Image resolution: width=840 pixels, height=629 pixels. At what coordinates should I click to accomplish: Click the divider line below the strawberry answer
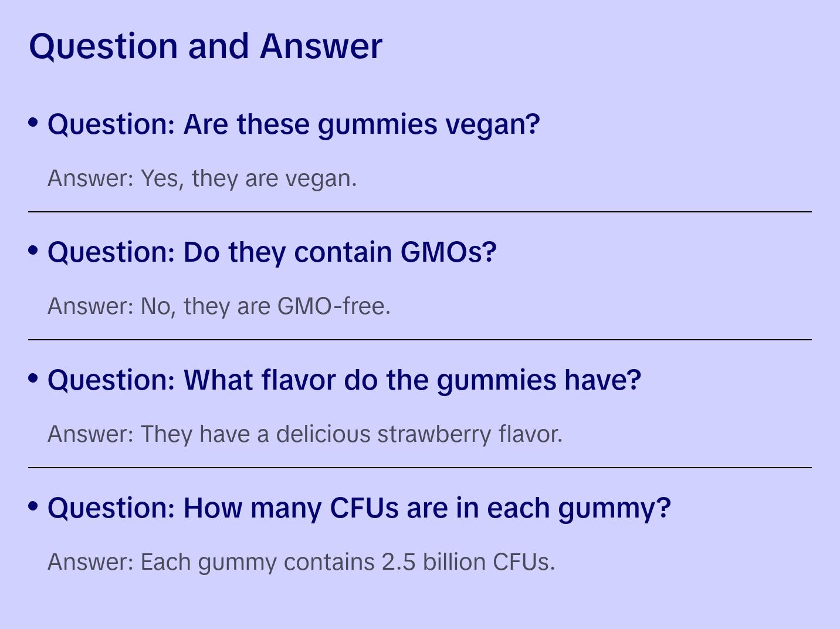pyautogui.click(x=420, y=468)
